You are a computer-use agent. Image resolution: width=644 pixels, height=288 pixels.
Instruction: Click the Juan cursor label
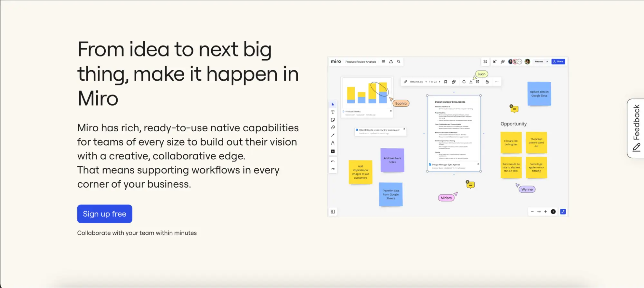point(482,74)
